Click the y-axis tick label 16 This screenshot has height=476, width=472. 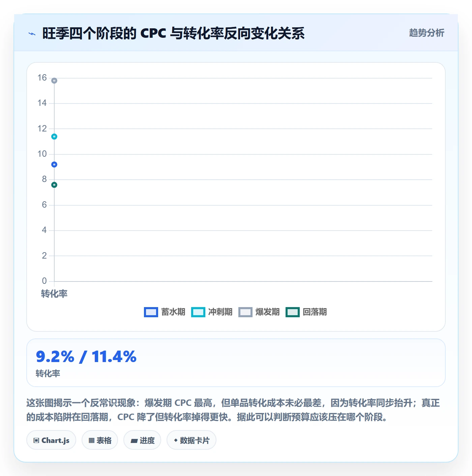42,78
